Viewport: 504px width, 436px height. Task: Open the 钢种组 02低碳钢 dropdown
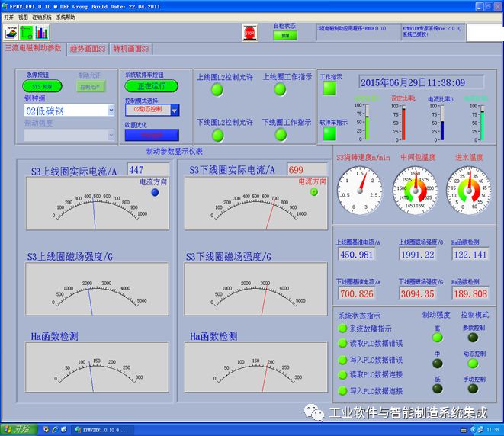(x=69, y=111)
